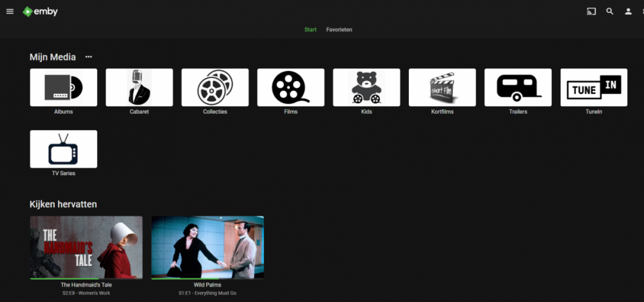Open the Albums library tile
This screenshot has width=644, height=302.
[x=64, y=88]
